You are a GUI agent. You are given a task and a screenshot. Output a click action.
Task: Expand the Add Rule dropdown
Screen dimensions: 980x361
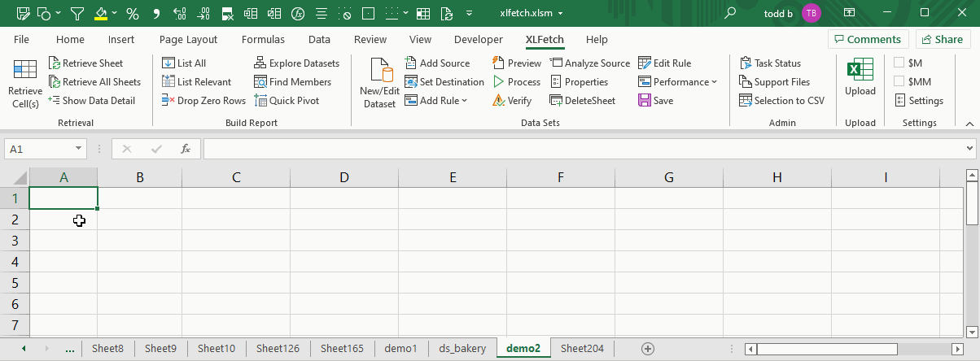[464, 101]
